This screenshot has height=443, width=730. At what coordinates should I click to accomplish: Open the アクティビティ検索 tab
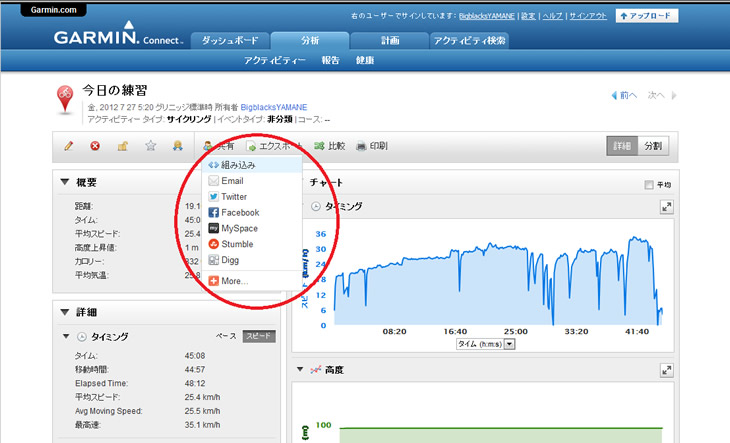(x=469, y=40)
